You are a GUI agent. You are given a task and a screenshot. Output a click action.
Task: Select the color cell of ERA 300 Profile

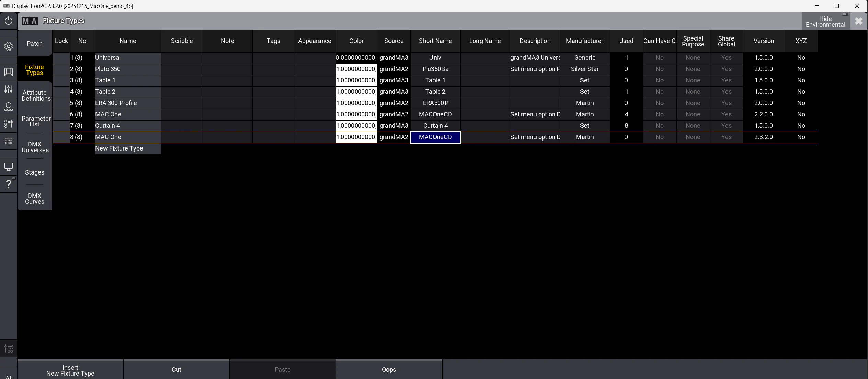(x=357, y=103)
